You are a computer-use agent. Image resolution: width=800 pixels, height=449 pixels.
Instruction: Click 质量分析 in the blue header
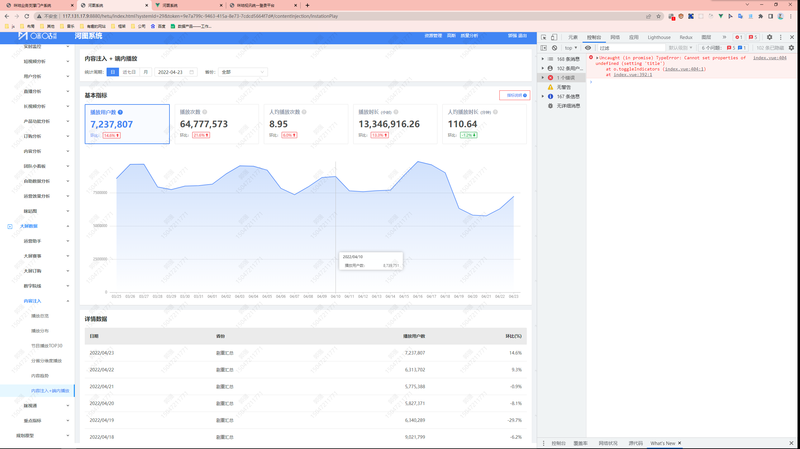click(x=469, y=36)
